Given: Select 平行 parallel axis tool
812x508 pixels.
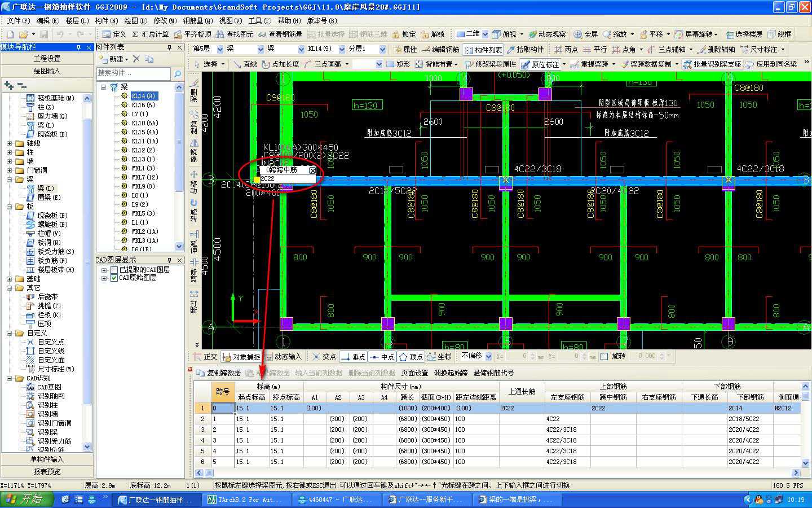Looking at the screenshot, I should 595,49.
